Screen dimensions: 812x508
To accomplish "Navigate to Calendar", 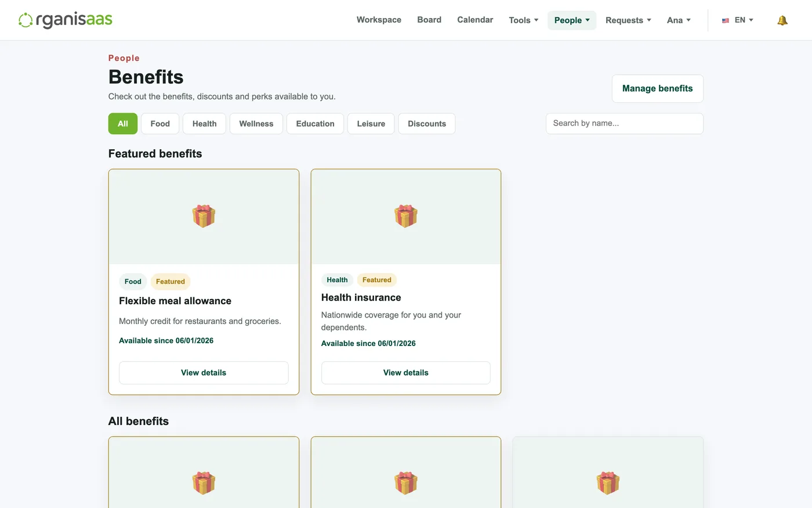I will pyautogui.click(x=475, y=20).
